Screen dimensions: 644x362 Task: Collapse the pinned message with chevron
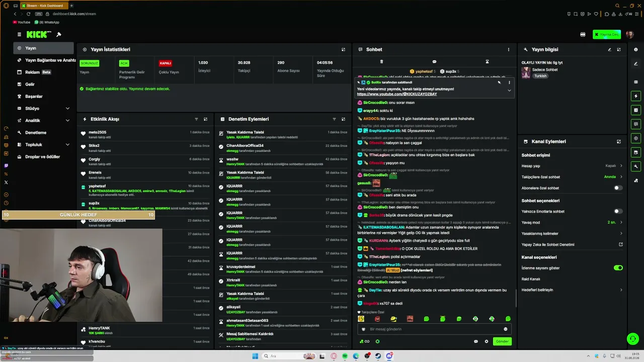pyautogui.click(x=509, y=90)
